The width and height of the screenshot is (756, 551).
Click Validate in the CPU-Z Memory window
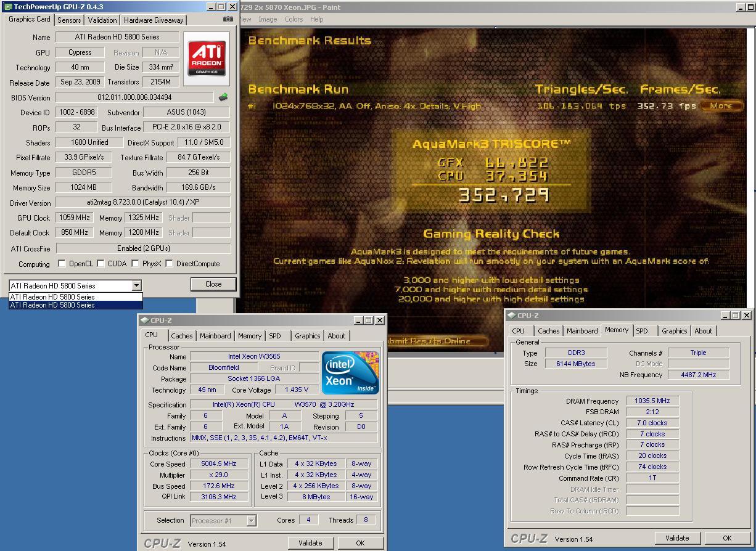tap(677, 538)
